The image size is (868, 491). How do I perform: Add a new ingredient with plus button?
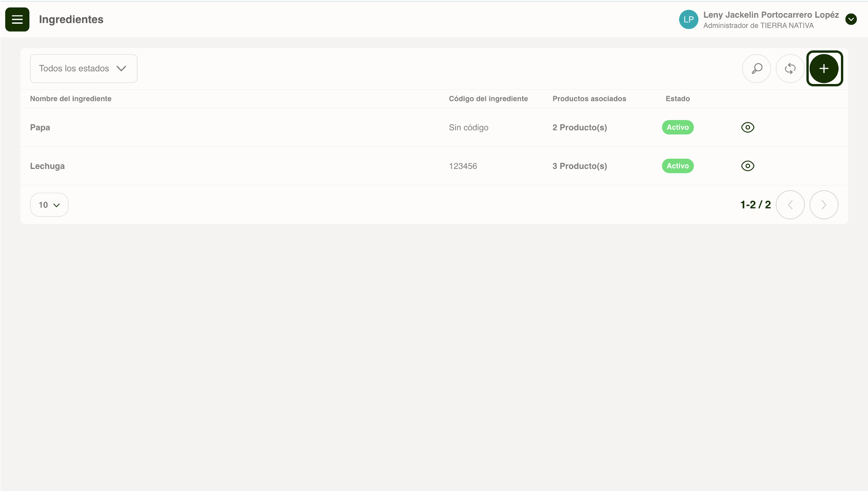tap(824, 69)
